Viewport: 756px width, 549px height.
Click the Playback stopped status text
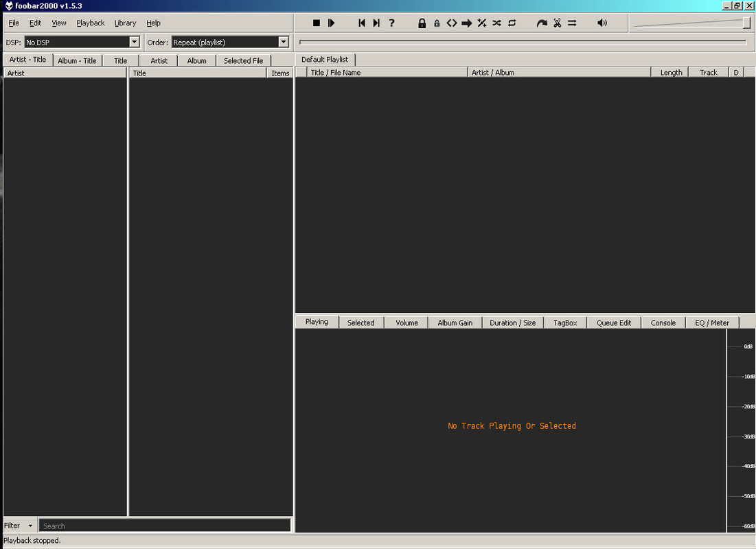(x=32, y=540)
